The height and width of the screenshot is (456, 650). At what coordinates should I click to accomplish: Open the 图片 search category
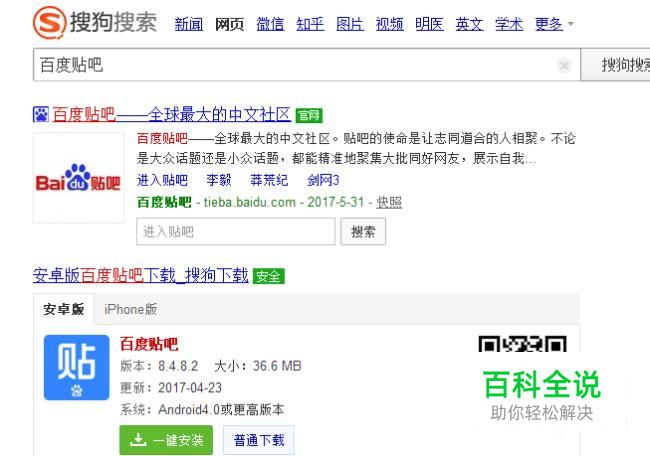[349, 24]
